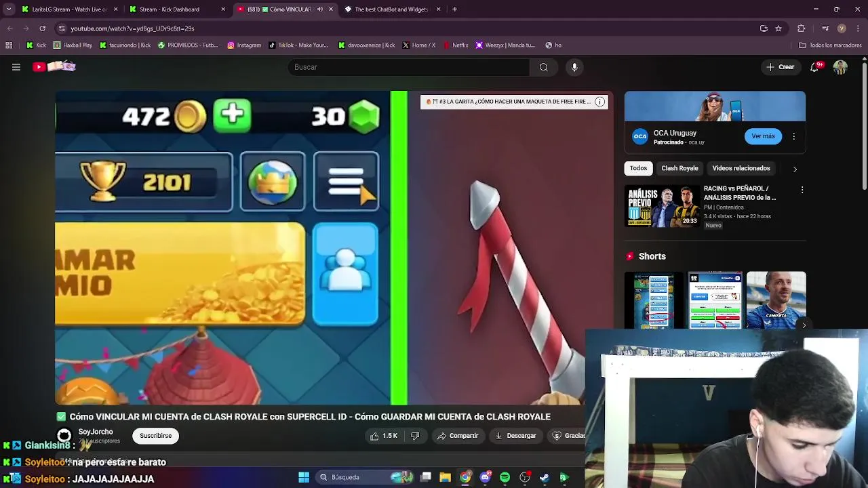Open the YouTube notifications bell
This screenshot has width=868, height=488.
[x=814, y=67]
